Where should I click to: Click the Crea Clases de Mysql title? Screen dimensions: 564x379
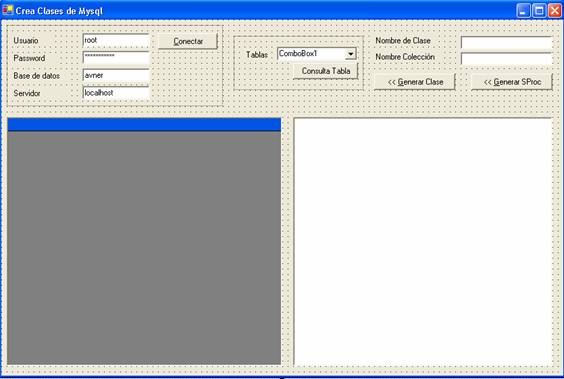coord(59,11)
